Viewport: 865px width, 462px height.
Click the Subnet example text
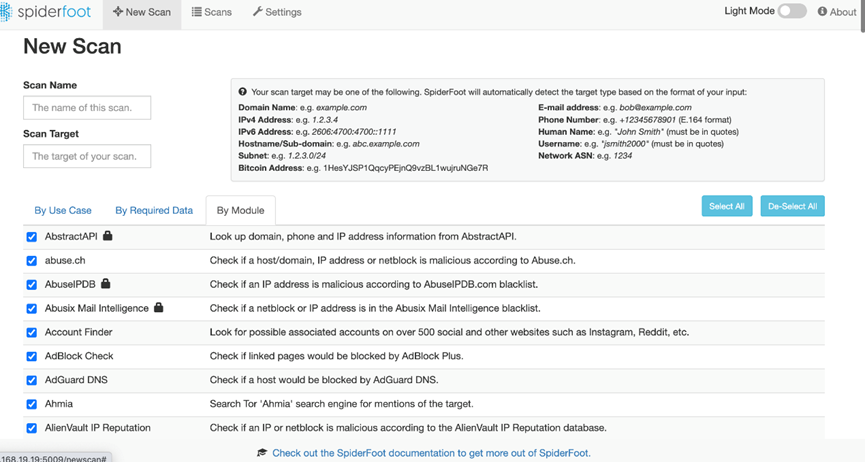click(282, 156)
